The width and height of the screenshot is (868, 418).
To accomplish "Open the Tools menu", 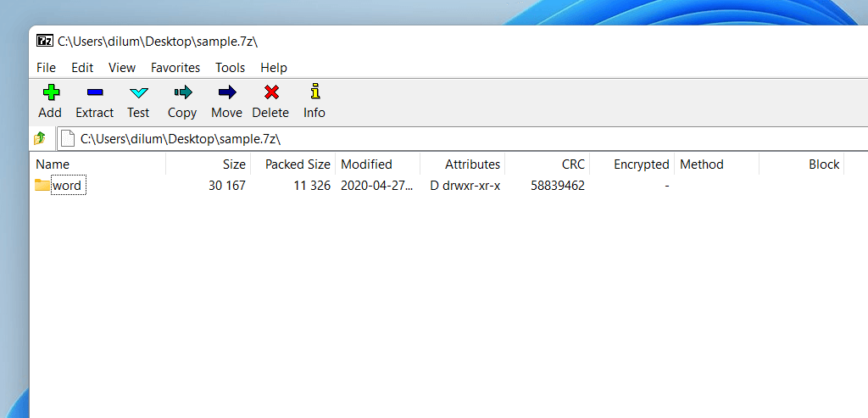I will (x=231, y=68).
